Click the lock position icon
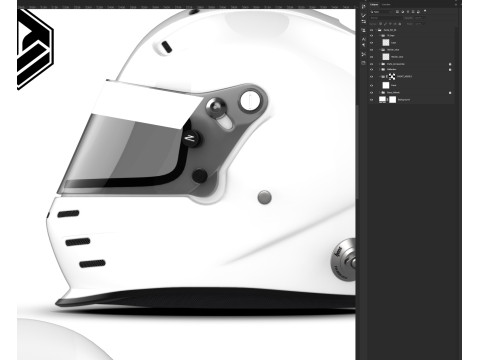 click(x=390, y=24)
